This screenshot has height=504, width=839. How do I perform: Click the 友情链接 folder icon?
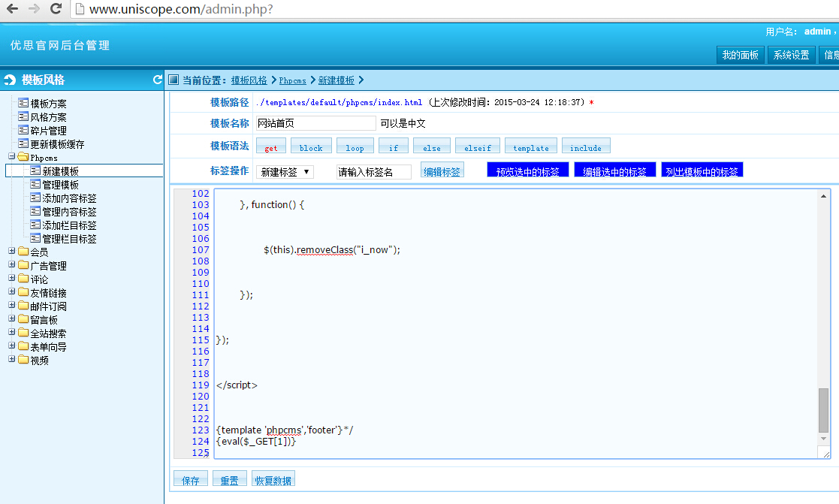(x=23, y=291)
